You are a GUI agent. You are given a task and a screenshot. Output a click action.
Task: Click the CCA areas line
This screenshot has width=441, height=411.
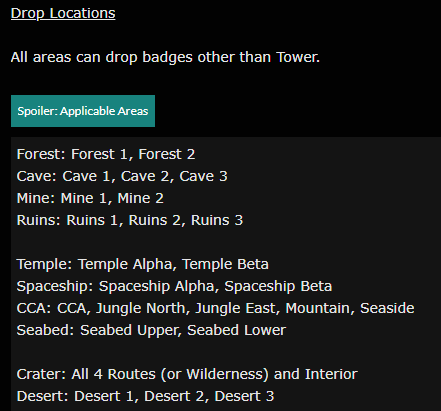coord(216,308)
